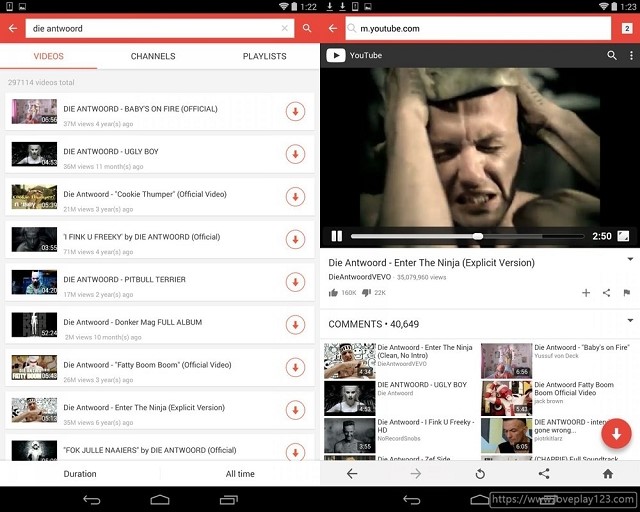Open related Fatty Boom Boom Official Video

(573, 389)
